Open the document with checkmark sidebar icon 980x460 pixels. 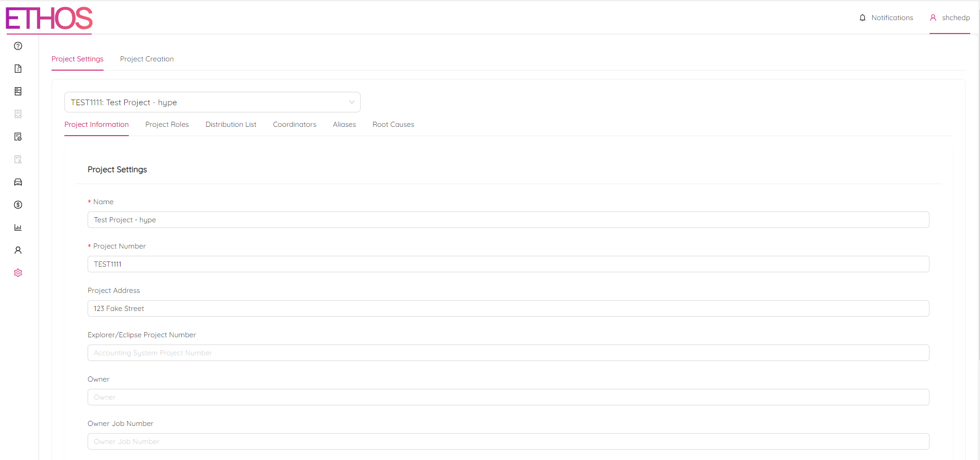(18, 137)
